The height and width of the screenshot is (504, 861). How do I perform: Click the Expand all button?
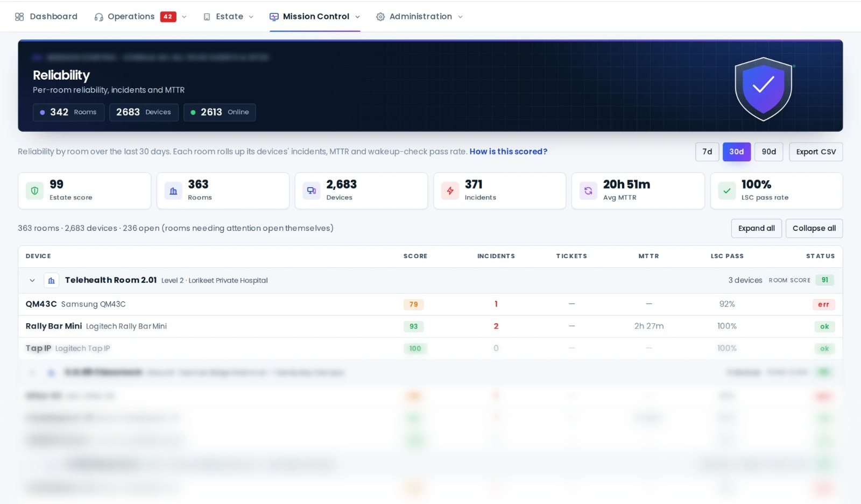click(x=756, y=228)
